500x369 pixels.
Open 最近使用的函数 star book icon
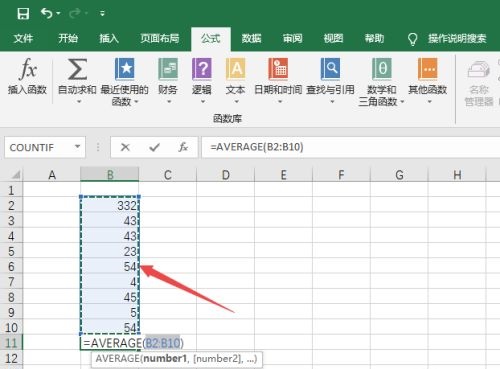[124, 69]
